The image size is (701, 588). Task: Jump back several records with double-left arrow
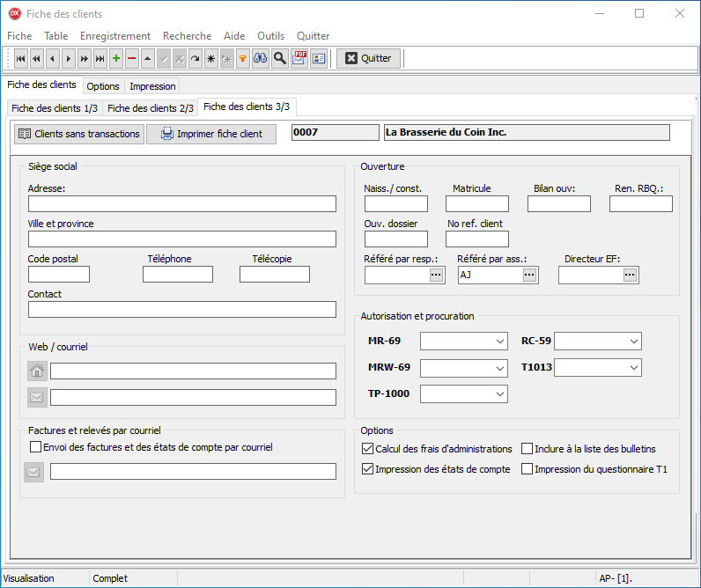[37, 58]
